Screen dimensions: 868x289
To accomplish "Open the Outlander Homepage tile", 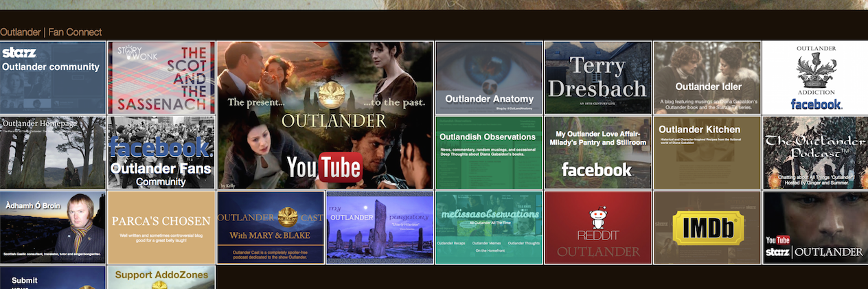I will click(53, 152).
